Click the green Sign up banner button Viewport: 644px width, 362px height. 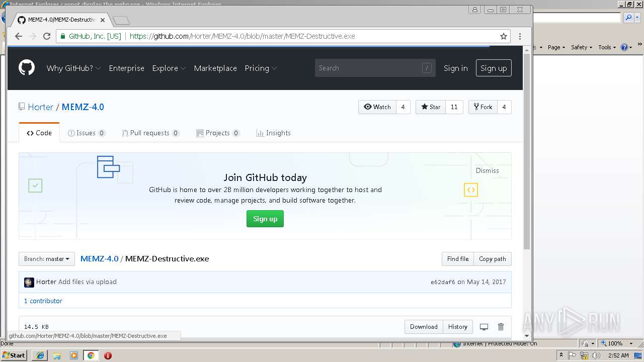tap(265, 219)
